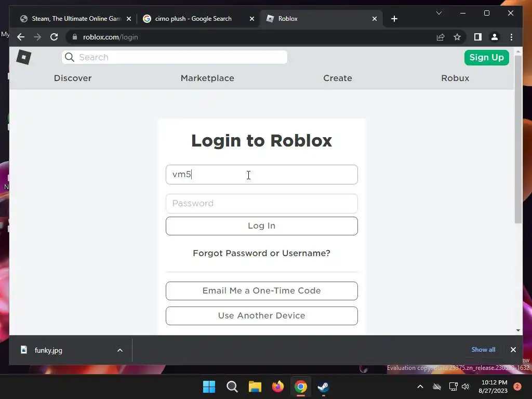Click Use Another Device button
Image resolution: width=532 pixels, height=399 pixels.
pos(262,316)
